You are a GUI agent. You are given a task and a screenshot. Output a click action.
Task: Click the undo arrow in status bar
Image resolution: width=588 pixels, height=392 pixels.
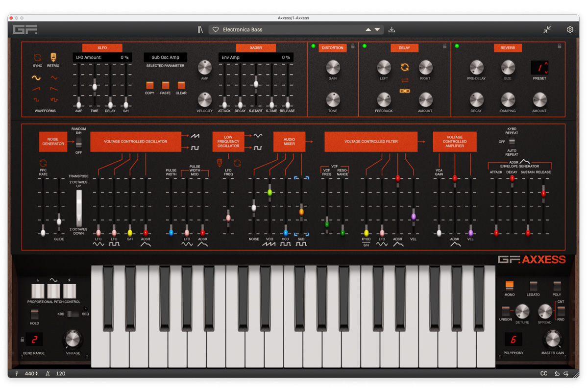(557, 373)
